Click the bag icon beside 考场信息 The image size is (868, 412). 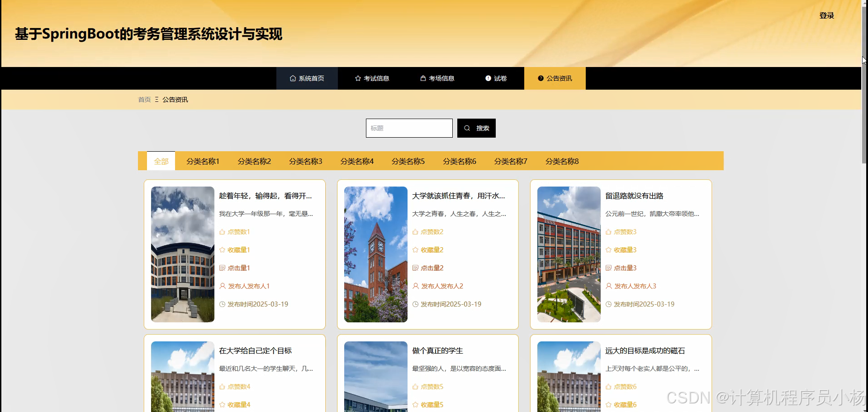pos(423,78)
